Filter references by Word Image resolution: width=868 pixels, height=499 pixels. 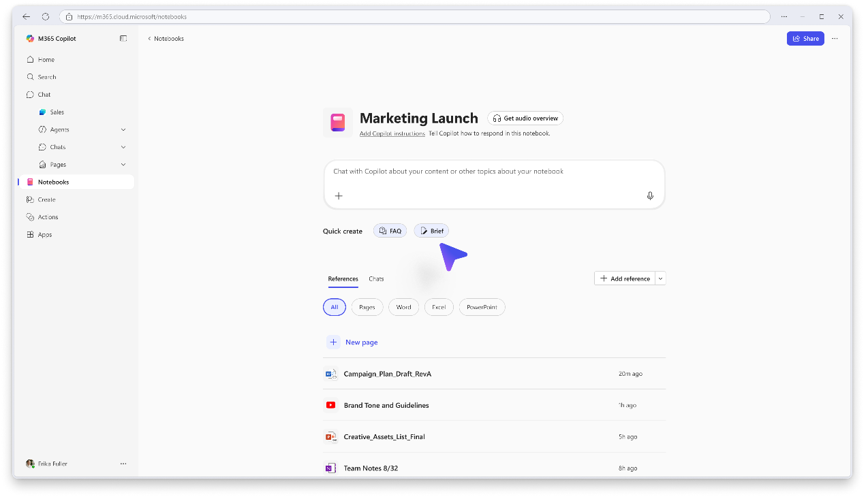(404, 307)
